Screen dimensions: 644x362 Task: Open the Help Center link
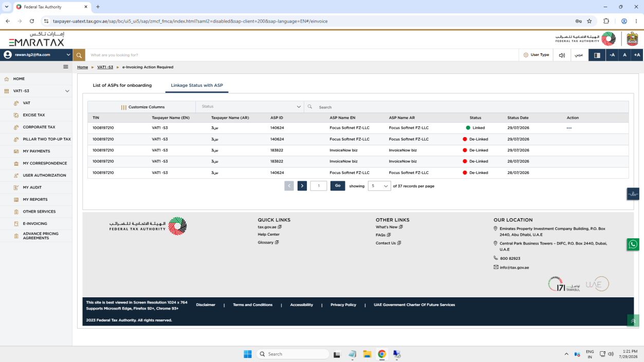coord(269,235)
